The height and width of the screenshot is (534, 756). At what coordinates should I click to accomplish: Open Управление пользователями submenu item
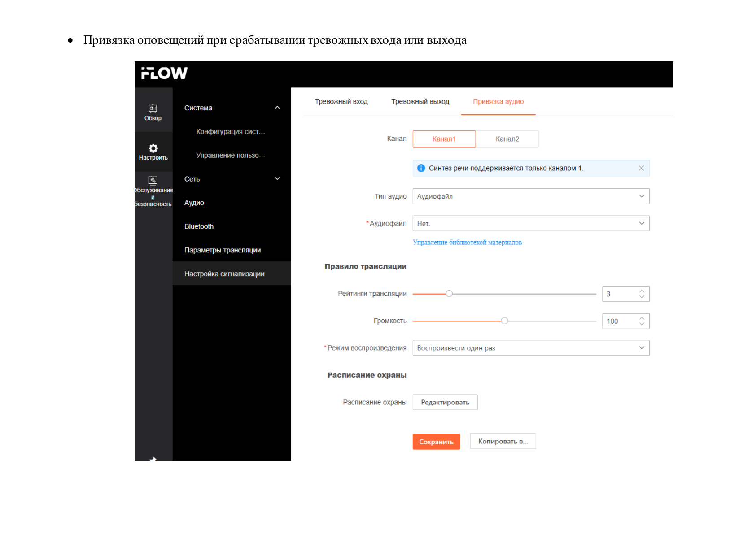click(232, 155)
